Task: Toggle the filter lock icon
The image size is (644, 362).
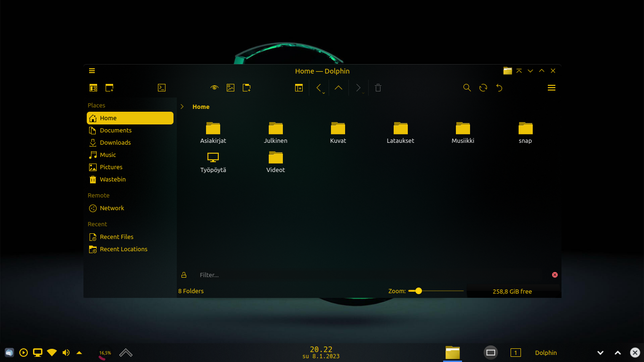Action: coord(184,275)
